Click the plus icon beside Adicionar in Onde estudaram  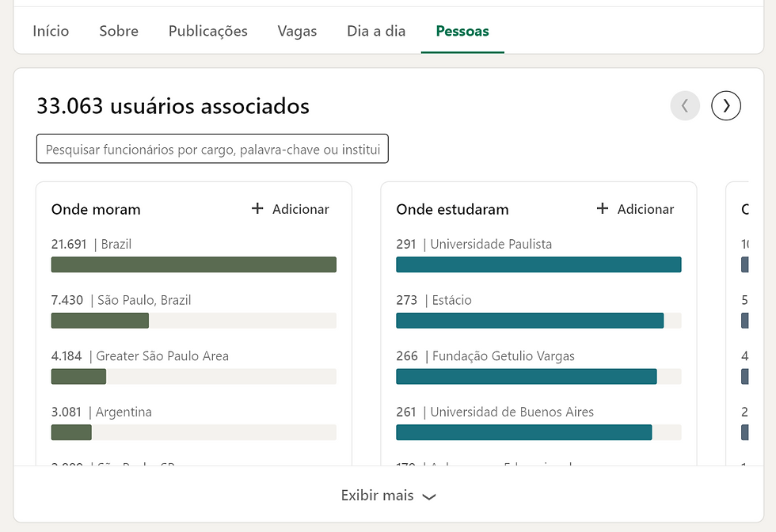tap(602, 208)
